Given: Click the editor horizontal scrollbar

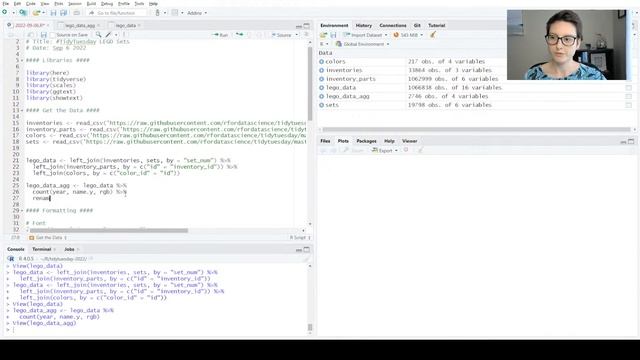Looking at the screenshot, I should (109, 231).
